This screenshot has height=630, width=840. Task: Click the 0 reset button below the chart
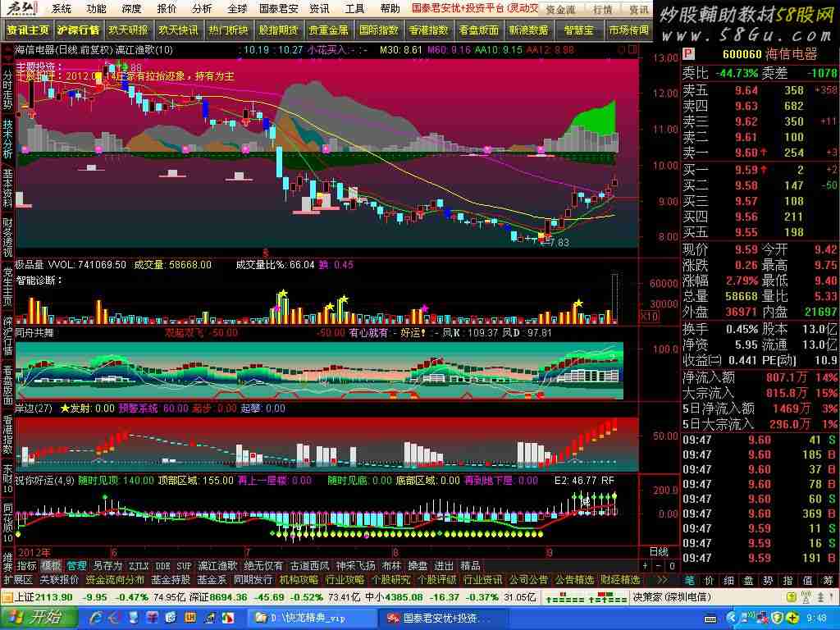[x=672, y=566]
